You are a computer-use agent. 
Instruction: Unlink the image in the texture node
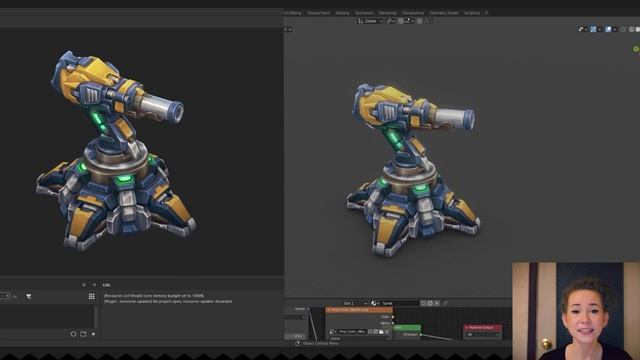(x=387, y=331)
